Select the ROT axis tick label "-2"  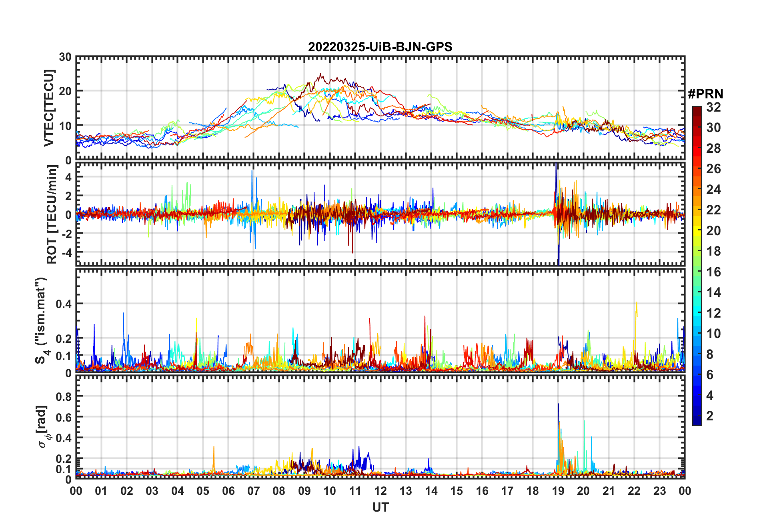[x=66, y=234]
